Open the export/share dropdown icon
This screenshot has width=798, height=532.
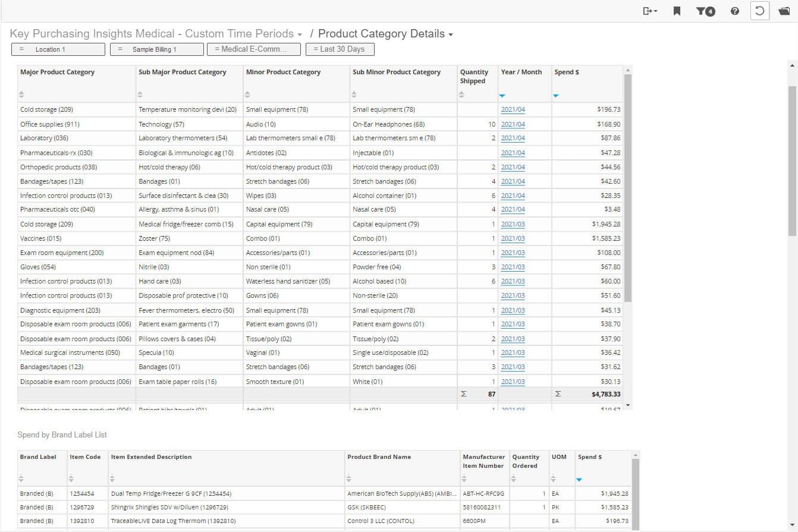(x=650, y=11)
